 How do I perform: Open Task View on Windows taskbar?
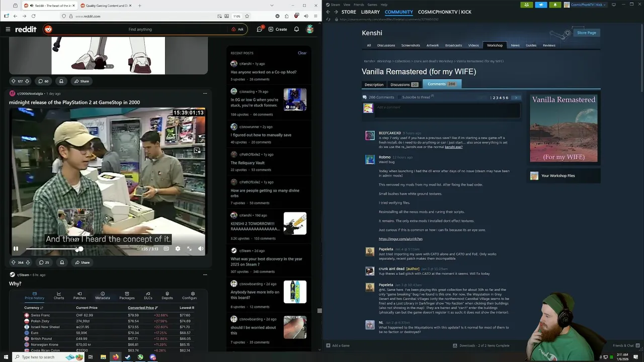click(x=91, y=357)
